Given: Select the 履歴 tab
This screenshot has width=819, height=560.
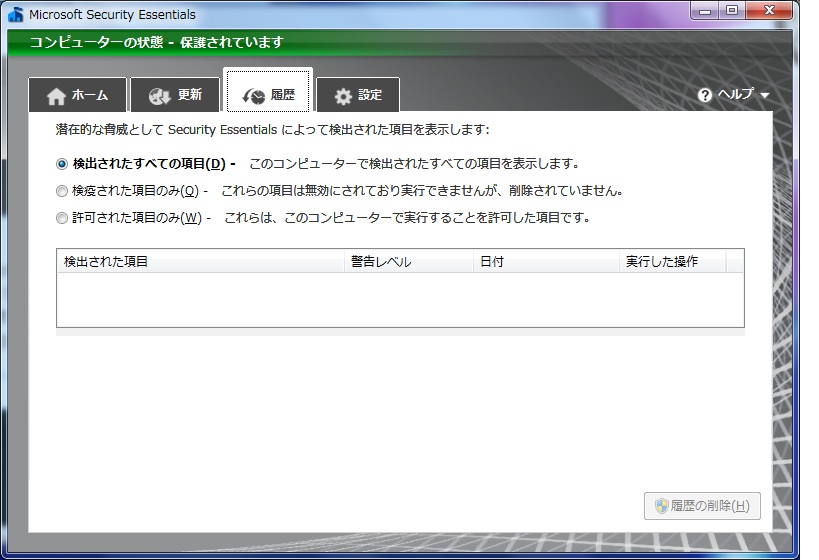Looking at the screenshot, I should 268,91.
